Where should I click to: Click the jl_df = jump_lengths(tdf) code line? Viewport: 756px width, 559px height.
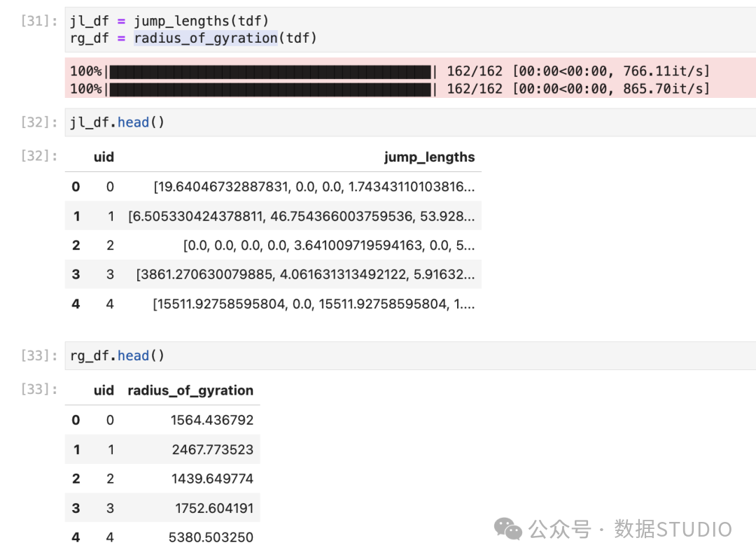click(x=169, y=21)
